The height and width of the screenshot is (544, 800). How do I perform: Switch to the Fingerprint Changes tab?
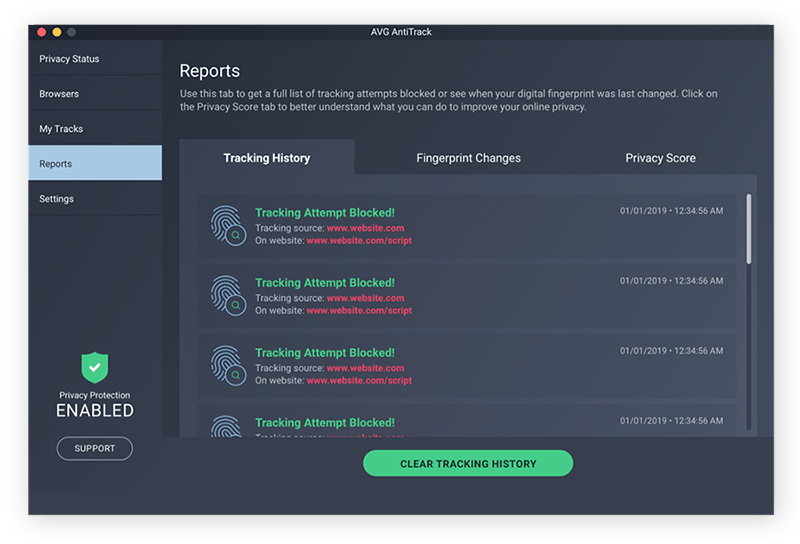468,158
